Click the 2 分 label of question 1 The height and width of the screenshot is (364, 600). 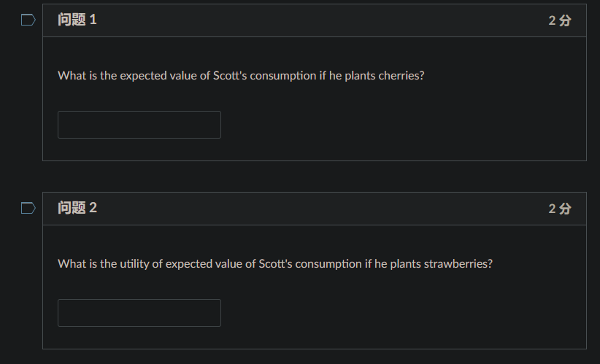point(559,20)
